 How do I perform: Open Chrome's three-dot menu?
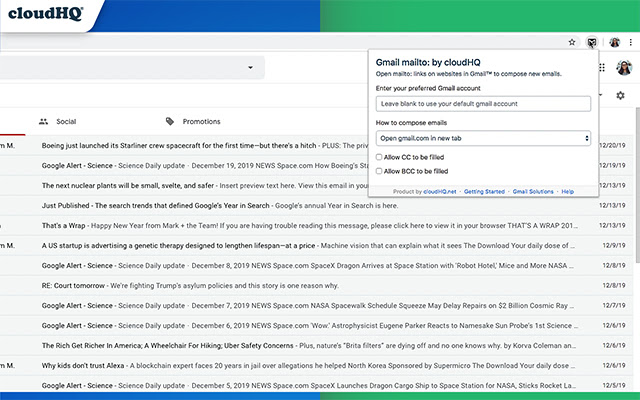click(x=631, y=42)
